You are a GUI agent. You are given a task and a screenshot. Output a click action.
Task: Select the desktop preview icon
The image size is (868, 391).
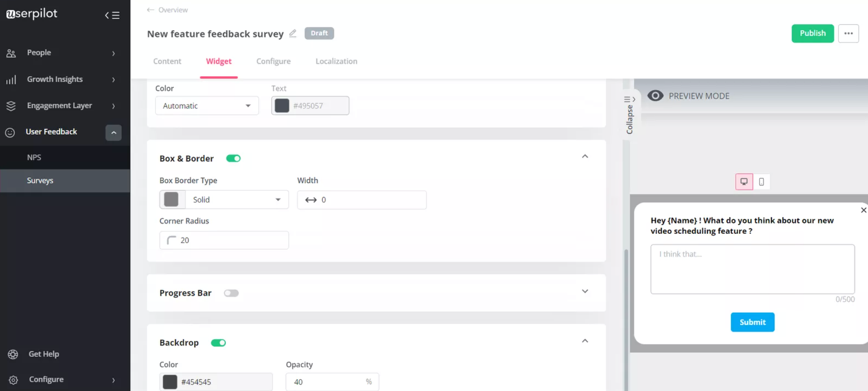744,182
